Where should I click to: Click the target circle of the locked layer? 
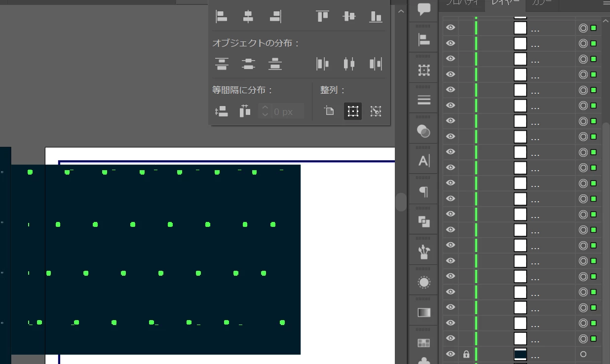pyautogui.click(x=583, y=354)
